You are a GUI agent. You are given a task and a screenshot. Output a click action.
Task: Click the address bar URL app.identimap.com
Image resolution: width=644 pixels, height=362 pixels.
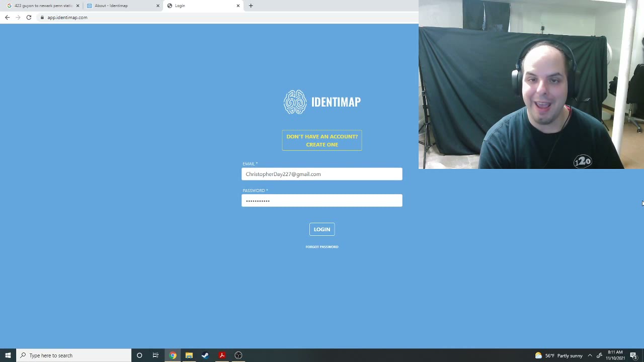point(67,18)
